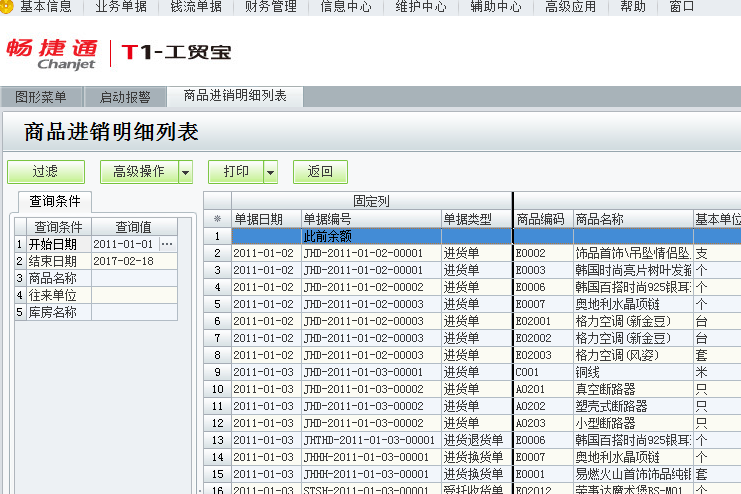The width and height of the screenshot is (741, 494).
Task: Click the 查询条件 column header
Action: (59, 227)
